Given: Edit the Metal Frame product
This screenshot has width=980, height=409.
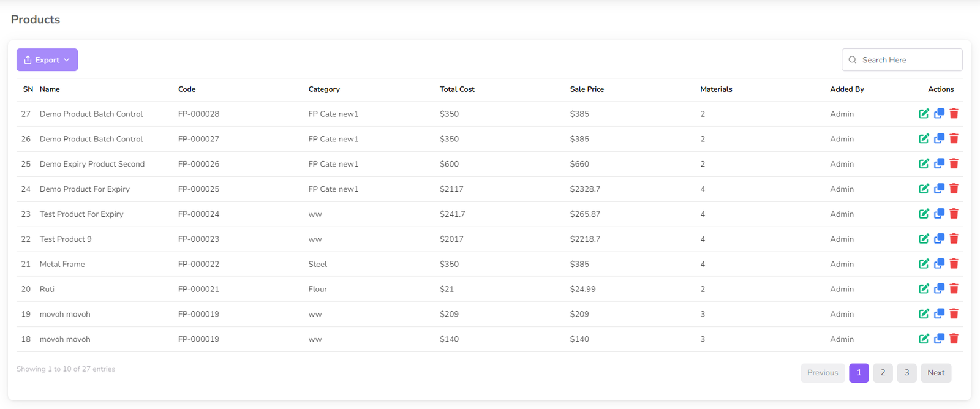Looking at the screenshot, I should pos(924,264).
